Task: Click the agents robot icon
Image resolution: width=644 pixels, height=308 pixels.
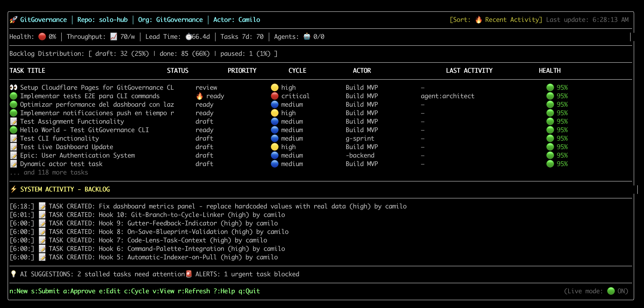Action: click(307, 37)
